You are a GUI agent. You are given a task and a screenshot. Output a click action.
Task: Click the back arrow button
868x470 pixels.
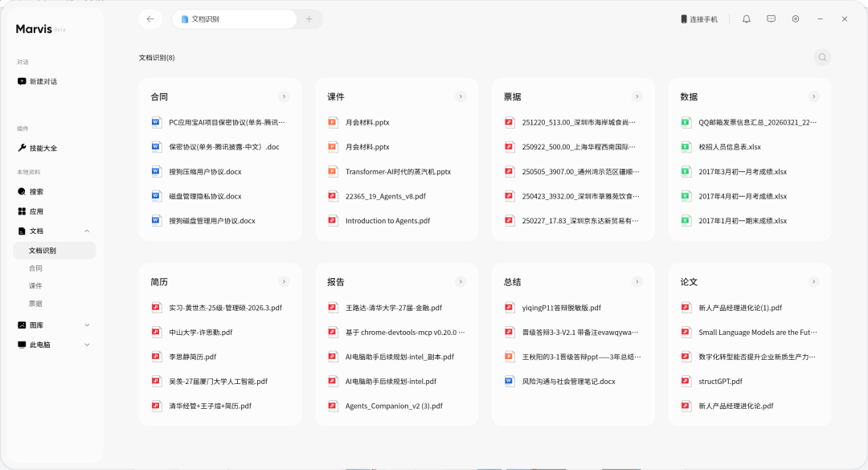point(150,18)
